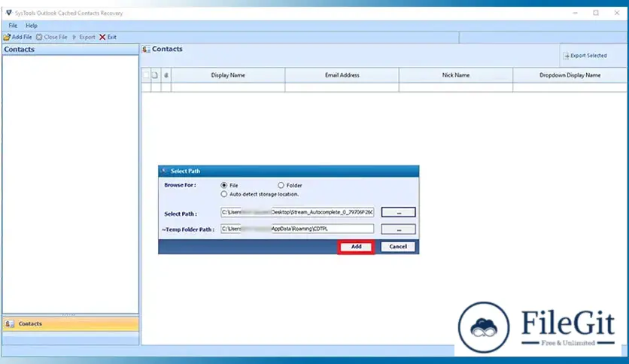Click the Contacts icon in main panel header
Screen dimensions: 629x364
146,50
